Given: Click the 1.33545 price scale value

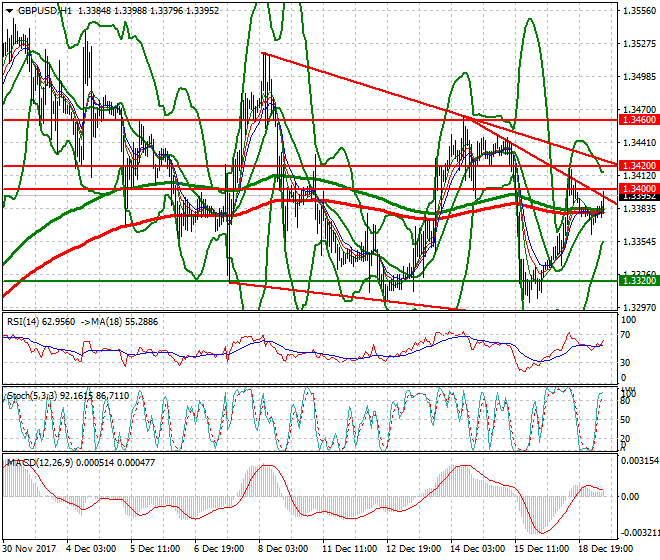Looking at the screenshot, I should click(640, 242).
